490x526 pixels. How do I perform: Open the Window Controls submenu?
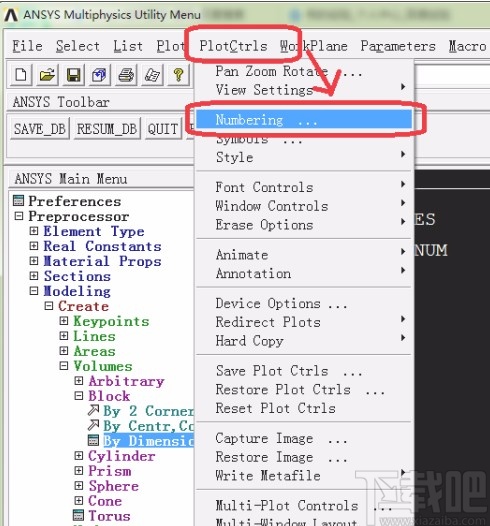304,206
